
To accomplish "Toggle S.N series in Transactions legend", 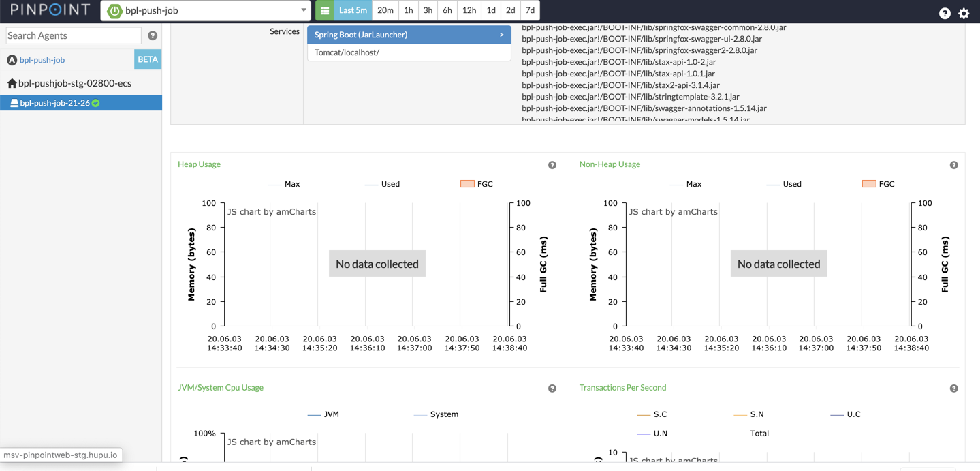I will pos(748,414).
